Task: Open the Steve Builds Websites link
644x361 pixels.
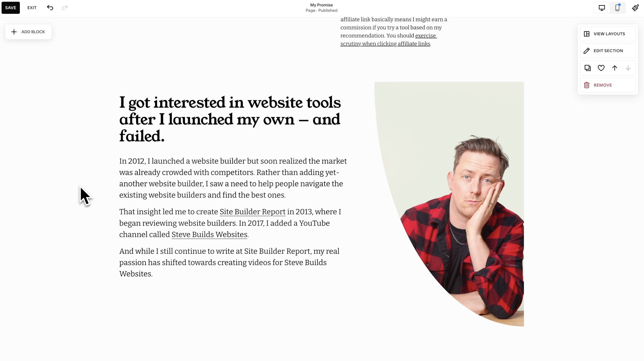Action: [x=209, y=234]
